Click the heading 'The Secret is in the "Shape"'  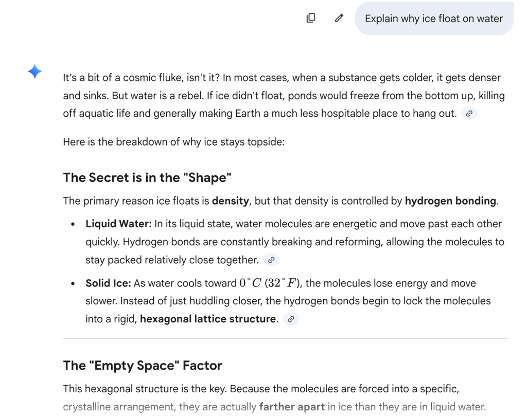coord(147,177)
